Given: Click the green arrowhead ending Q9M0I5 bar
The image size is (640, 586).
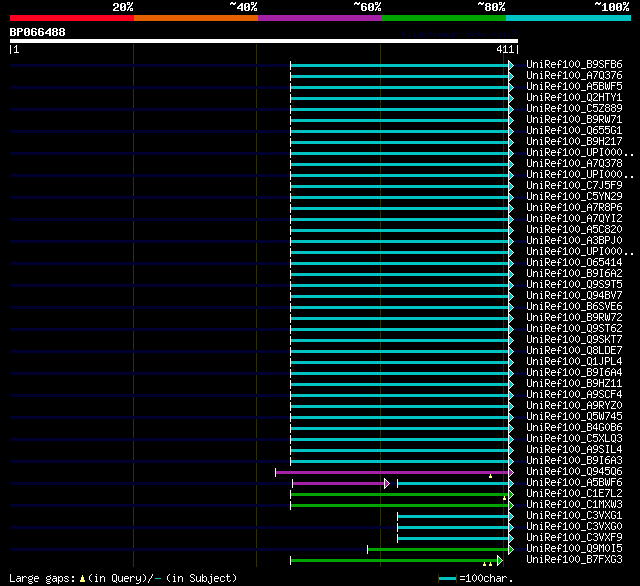Looking at the screenshot, I should pos(511,550).
